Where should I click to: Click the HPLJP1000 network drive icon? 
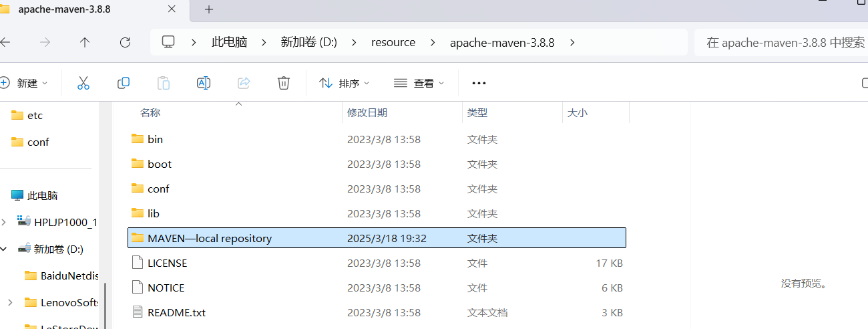24,221
